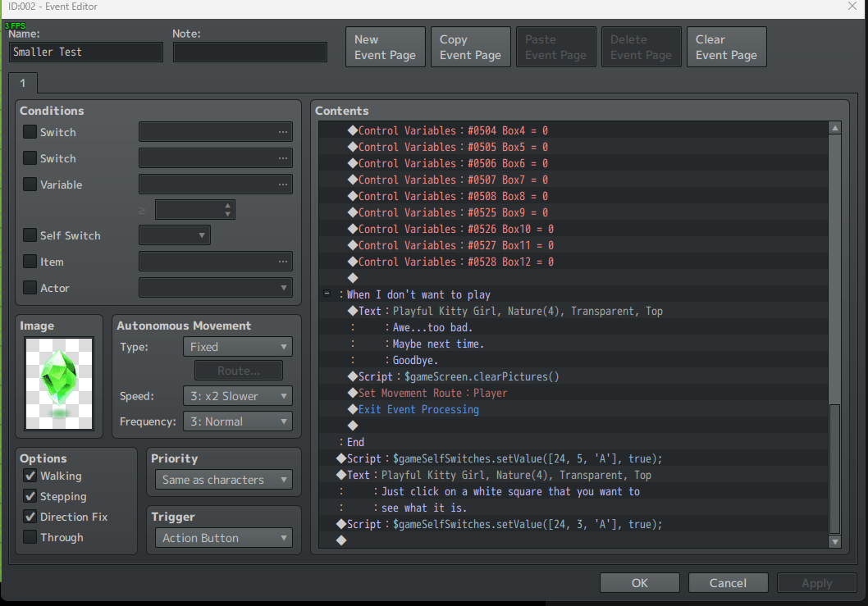The width and height of the screenshot is (868, 606).
Task: Open the movement Type dropdown showing Fixed
Action: 237,347
